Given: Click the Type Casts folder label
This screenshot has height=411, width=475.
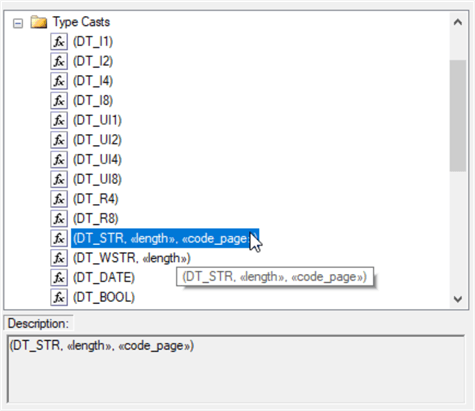Looking at the screenshot, I should click(x=81, y=22).
